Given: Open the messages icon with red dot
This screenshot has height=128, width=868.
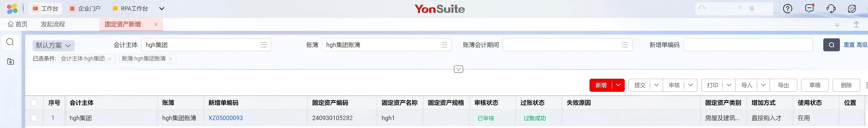Looking at the screenshot, I should pyautogui.click(x=809, y=8).
